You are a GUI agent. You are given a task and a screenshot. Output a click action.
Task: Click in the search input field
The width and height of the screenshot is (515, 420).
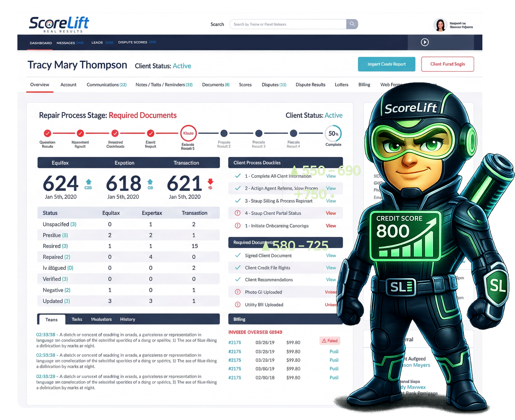pos(288,24)
